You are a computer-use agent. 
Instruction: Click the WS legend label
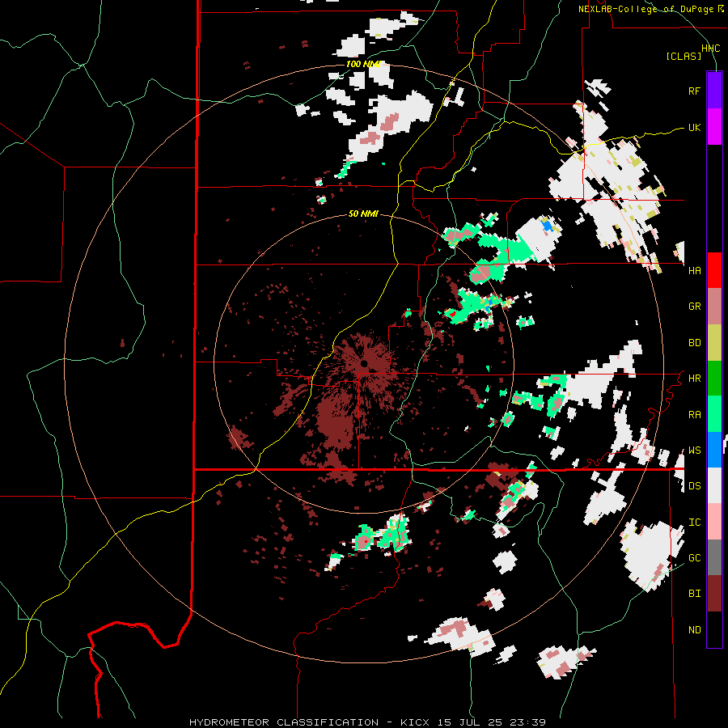tap(694, 451)
